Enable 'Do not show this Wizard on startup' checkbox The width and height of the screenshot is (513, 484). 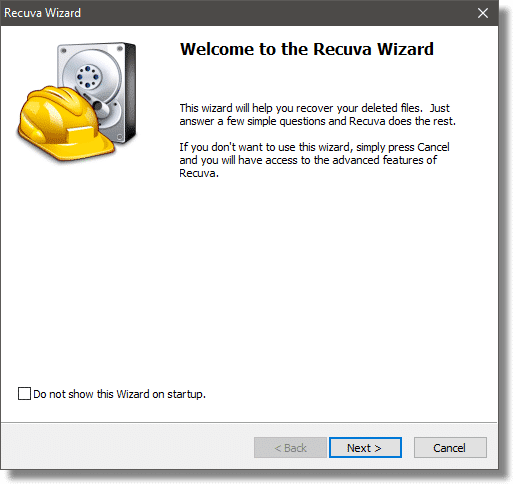click(24, 394)
